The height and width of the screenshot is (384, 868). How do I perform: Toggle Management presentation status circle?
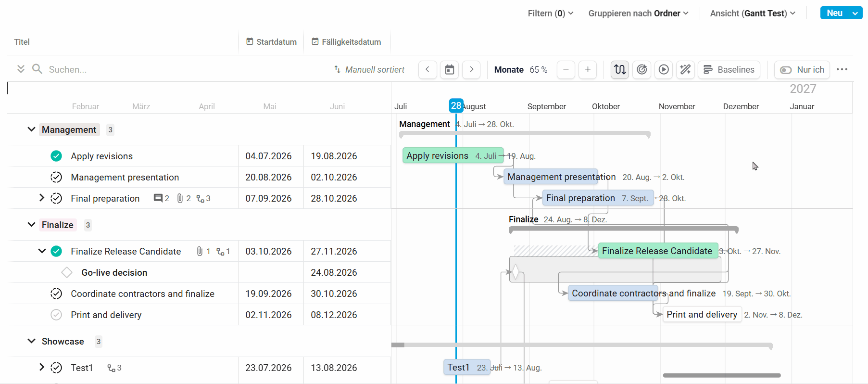(56, 177)
